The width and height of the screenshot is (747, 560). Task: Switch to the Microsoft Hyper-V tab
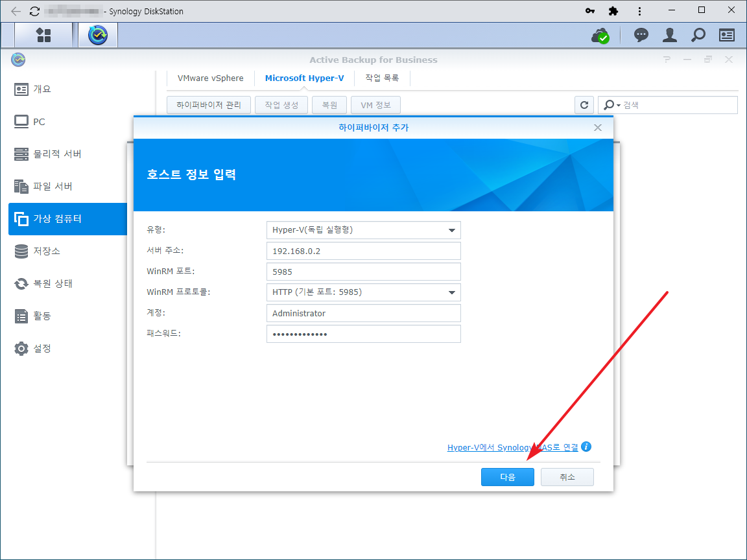pos(304,78)
